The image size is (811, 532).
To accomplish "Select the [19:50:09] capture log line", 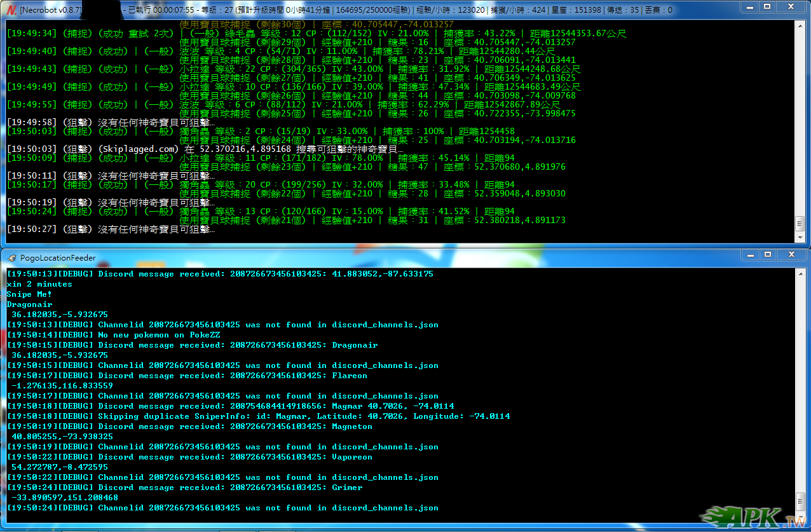I will (261, 158).
